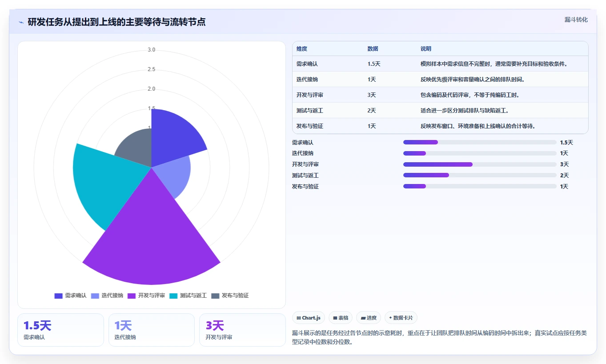Click the 表格 tag
The image size is (606, 364).
coord(341,318)
